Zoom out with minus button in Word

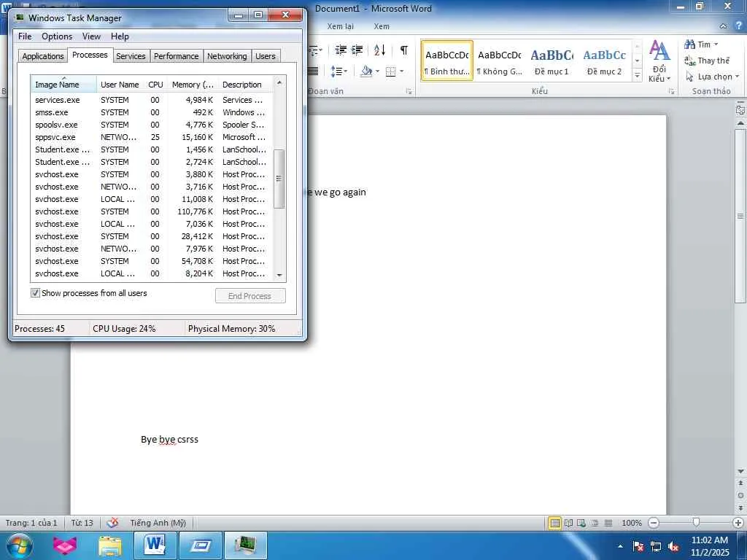tap(654, 523)
